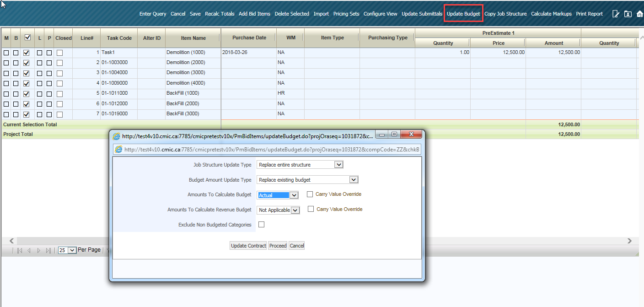Click the edit/pencil icon in toolbar

pos(616,14)
